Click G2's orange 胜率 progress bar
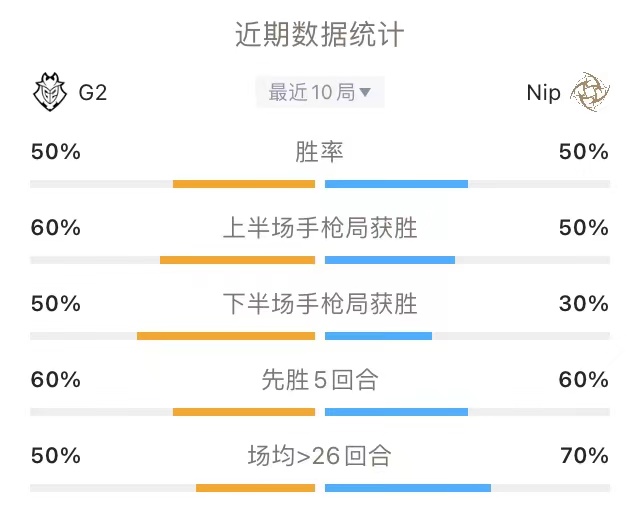The width and height of the screenshot is (640, 507). (244, 184)
